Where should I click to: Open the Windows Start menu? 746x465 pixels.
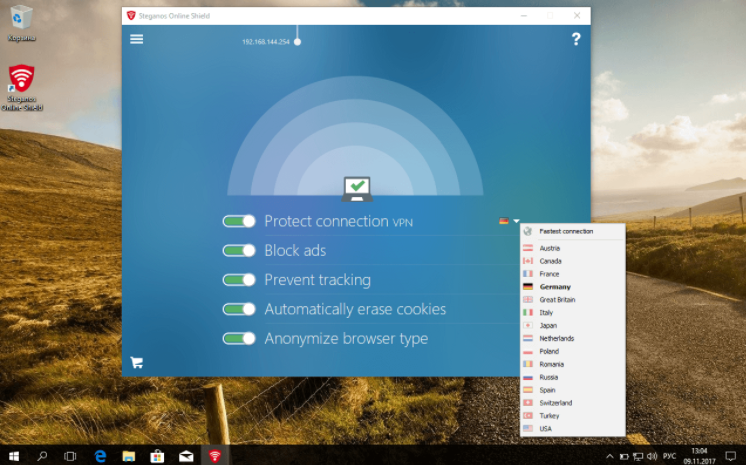(14, 456)
